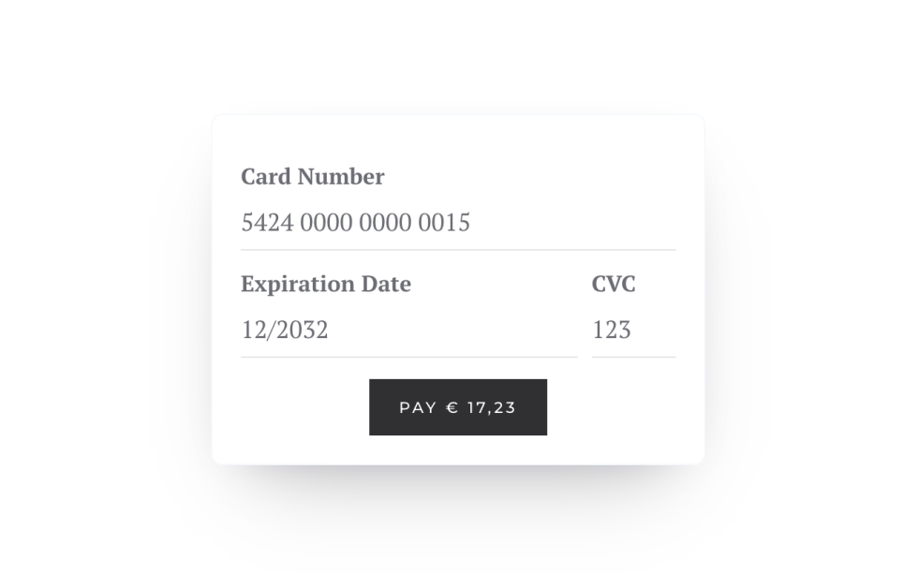Click the CVC label text
Screen dimensions: 918x588
pos(614,284)
